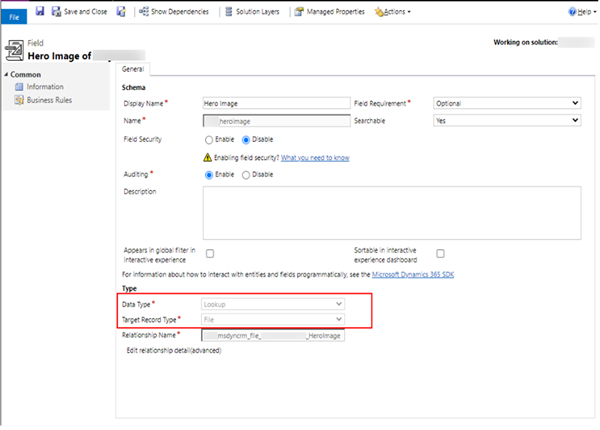Open the Field Requirement dropdown
The image size is (600, 430).
(x=506, y=103)
